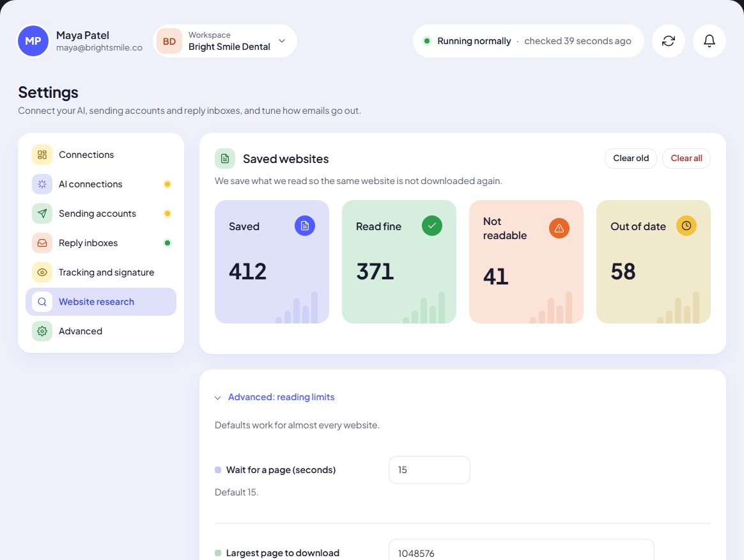This screenshot has width=744, height=560.
Task: Click the Saved websites document icon
Action: pyautogui.click(x=225, y=159)
